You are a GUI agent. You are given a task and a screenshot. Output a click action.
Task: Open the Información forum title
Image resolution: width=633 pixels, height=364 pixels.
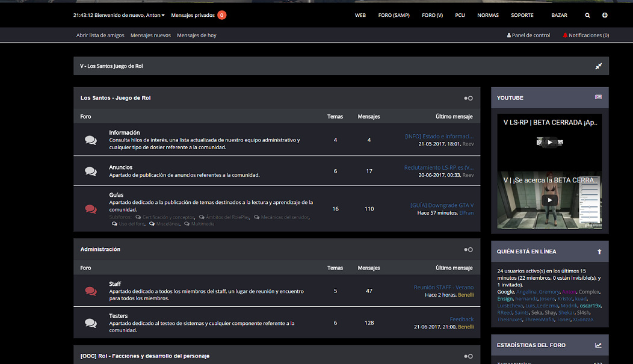[125, 133]
